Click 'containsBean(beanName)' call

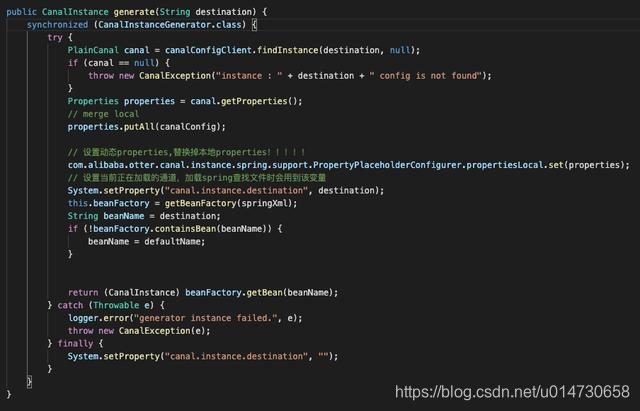(x=211, y=229)
